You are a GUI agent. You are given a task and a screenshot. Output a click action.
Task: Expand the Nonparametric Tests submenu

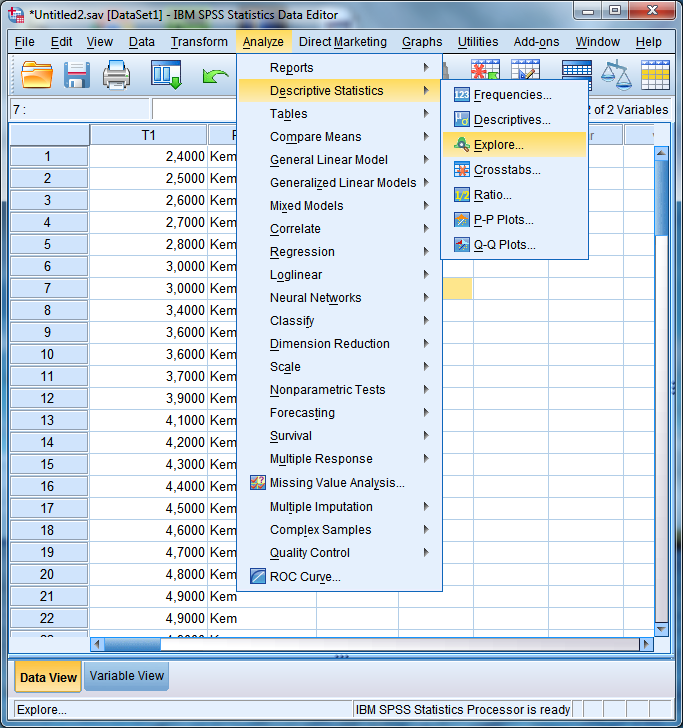327,390
